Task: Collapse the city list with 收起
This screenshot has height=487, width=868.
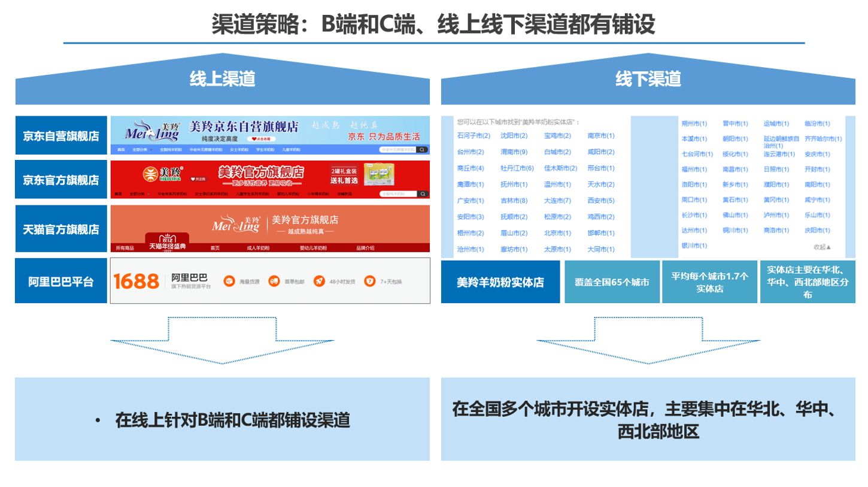Action: point(822,247)
